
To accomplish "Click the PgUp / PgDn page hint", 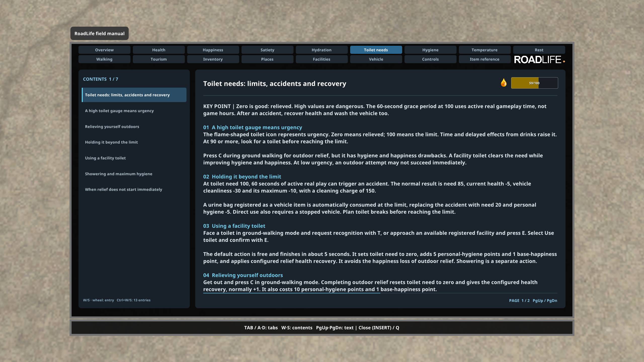I will 545,300.
